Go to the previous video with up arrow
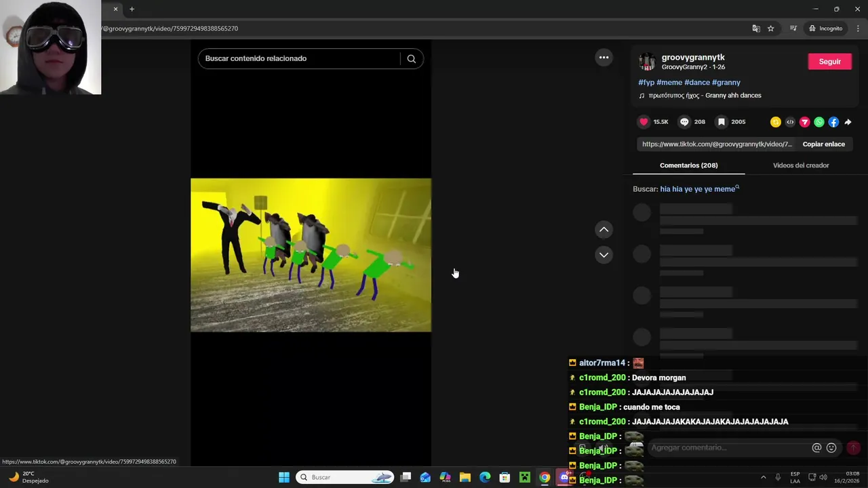The width and height of the screenshot is (868, 488). [x=604, y=230]
